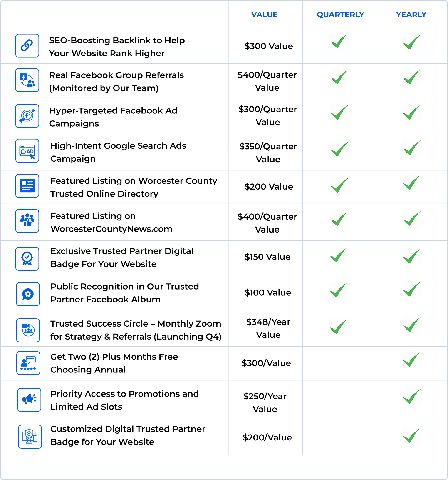Click the SEO backlink chain icon
The height and width of the screenshot is (480, 448).
(x=27, y=46)
